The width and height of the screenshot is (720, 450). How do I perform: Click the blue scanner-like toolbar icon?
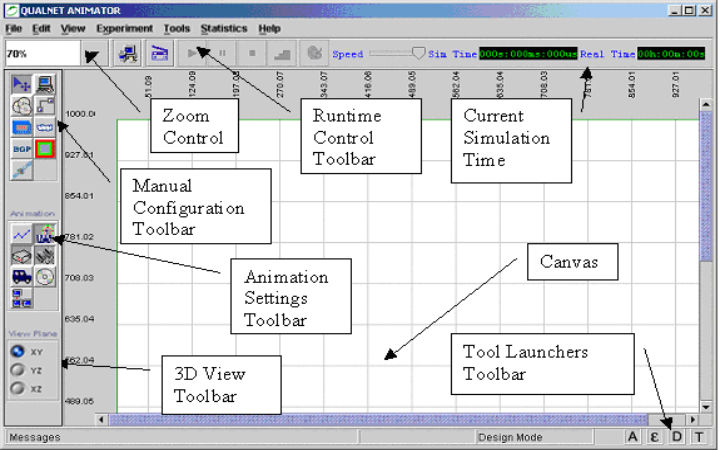tap(160, 54)
